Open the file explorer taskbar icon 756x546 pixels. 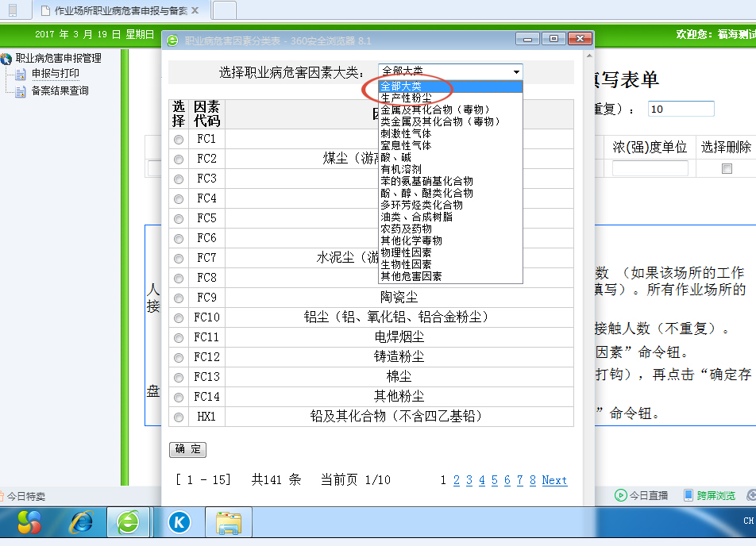point(229,522)
